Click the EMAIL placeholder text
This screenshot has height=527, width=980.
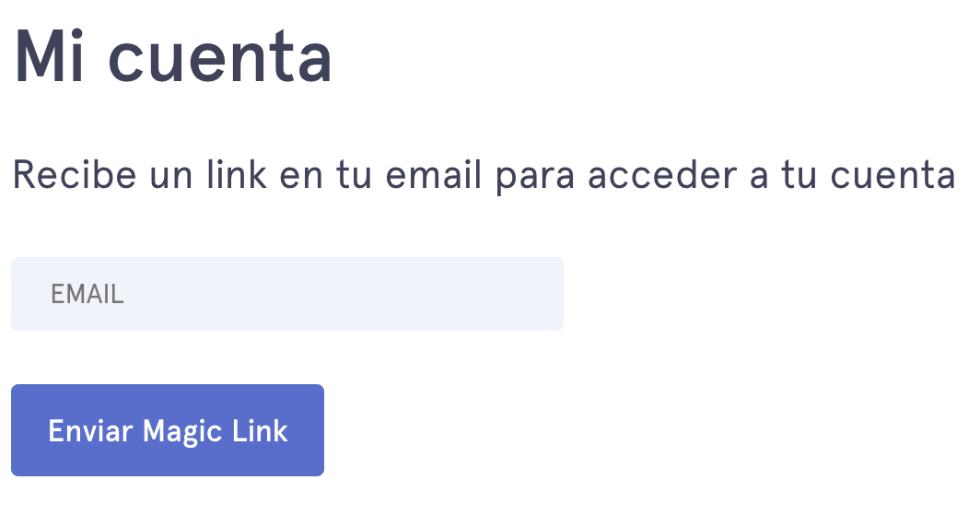point(87,294)
